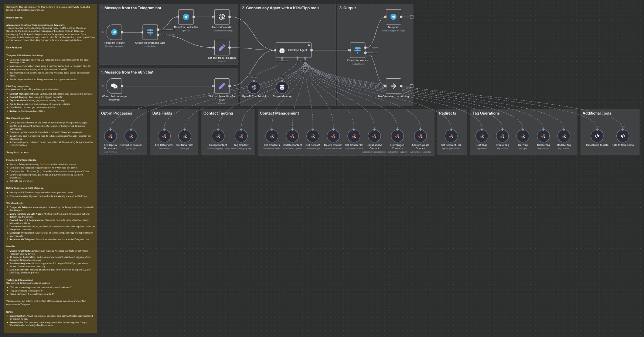Select the Update Contact node
Image resolution: width=644 pixels, height=337 pixels.
292,136
